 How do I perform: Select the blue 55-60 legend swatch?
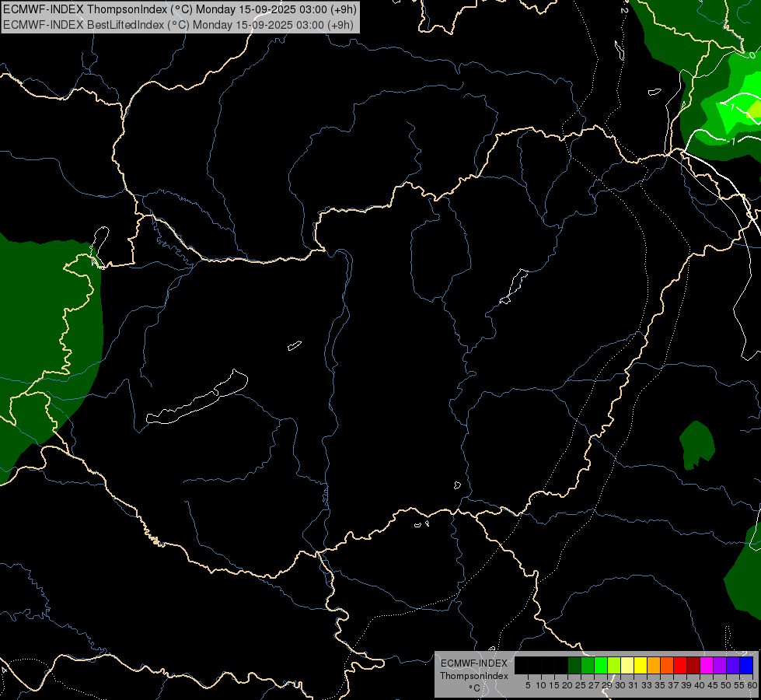pos(746,665)
